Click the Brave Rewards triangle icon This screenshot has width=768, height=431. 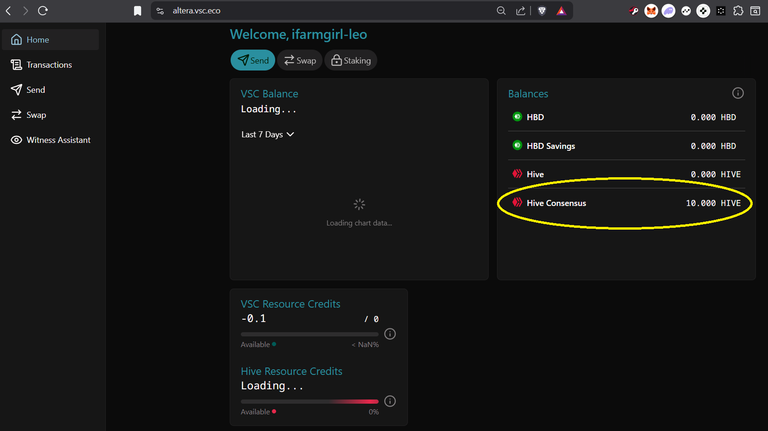pos(561,11)
